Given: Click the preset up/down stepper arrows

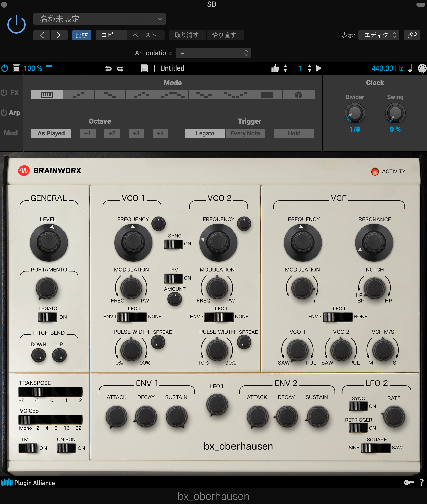Looking at the screenshot, I should pos(285,68).
